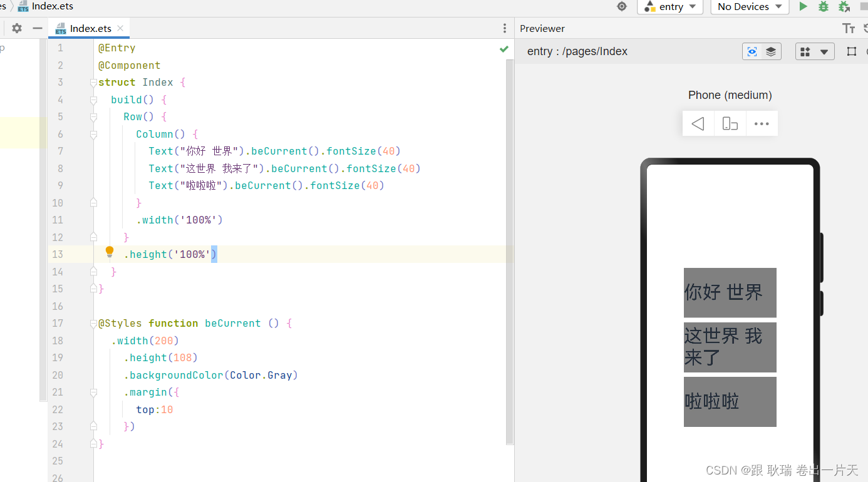This screenshot has width=868, height=482.
Task: Open more preview options ellipsis
Action: pyautogui.click(x=762, y=123)
